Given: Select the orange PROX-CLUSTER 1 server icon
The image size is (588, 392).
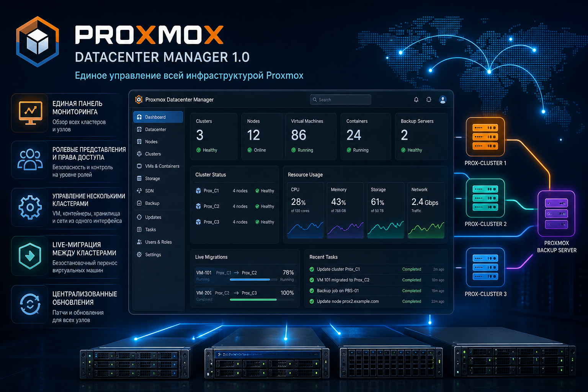Looking at the screenshot, I should pyautogui.click(x=485, y=137).
